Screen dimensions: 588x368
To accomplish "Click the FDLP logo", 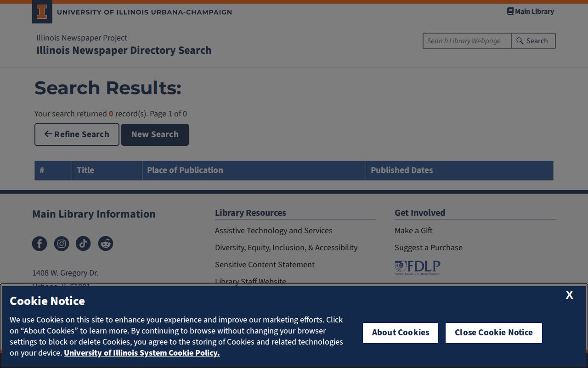I will (x=418, y=268).
